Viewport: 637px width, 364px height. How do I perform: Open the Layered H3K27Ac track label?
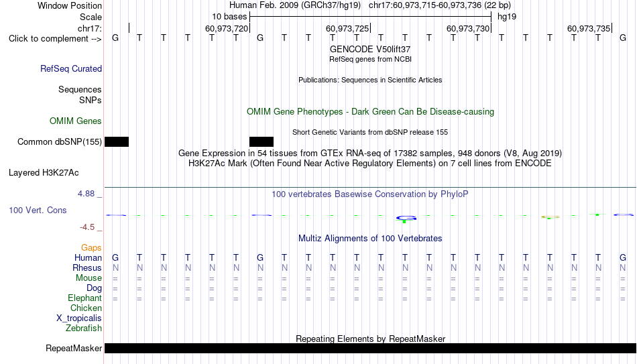44,173
